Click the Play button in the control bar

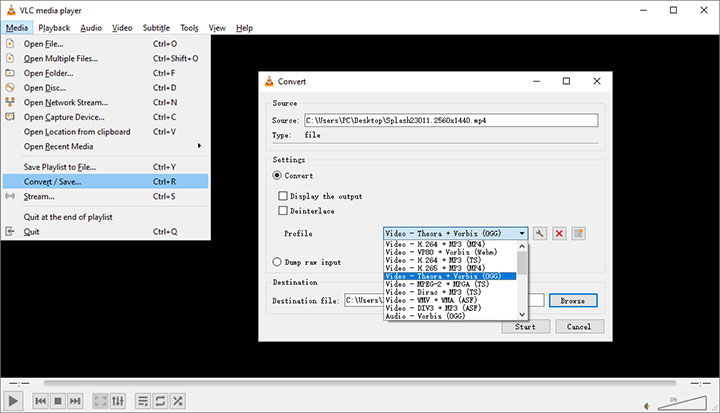click(14, 400)
